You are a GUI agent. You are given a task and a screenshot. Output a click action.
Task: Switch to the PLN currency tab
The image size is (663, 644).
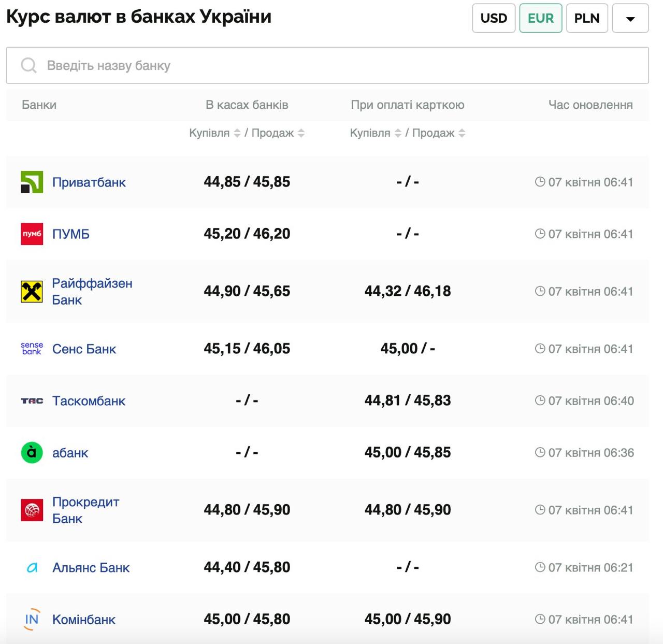pyautogui.click(x=587, y=19)
